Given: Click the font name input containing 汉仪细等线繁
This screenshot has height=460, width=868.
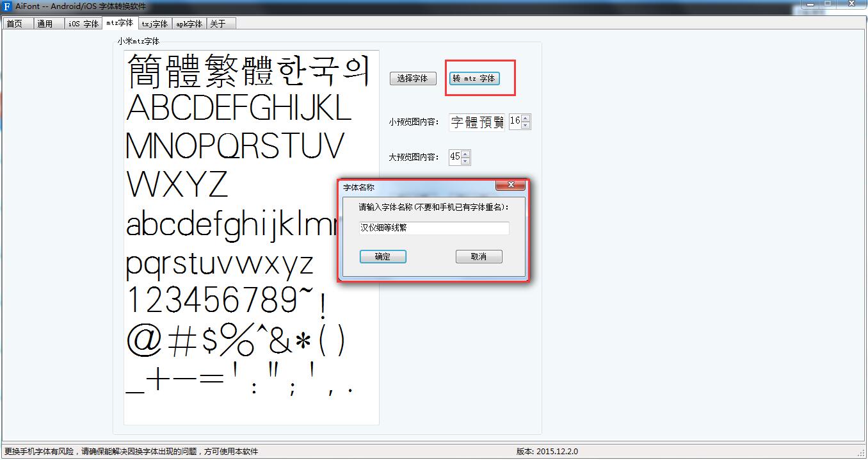Looking at the screenshot, I should (x=433, y=227).
